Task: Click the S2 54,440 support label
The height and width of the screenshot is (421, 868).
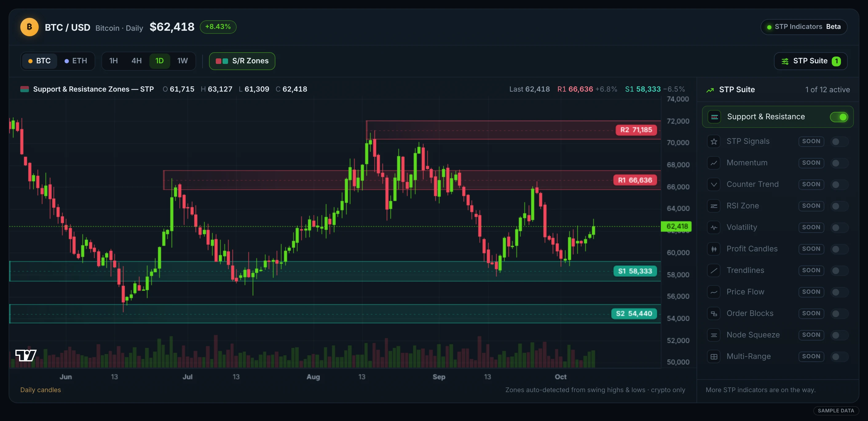Action: coord(634,313)
